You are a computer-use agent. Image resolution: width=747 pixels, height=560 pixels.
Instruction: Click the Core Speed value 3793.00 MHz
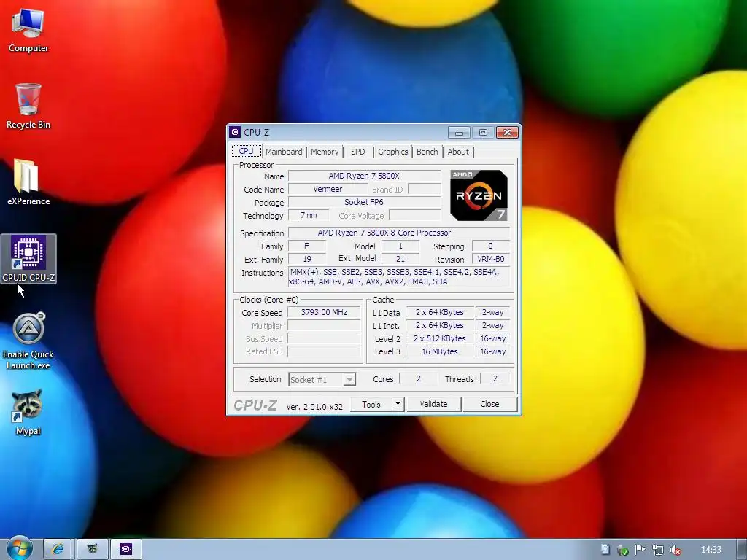click(x=324, y=312)
